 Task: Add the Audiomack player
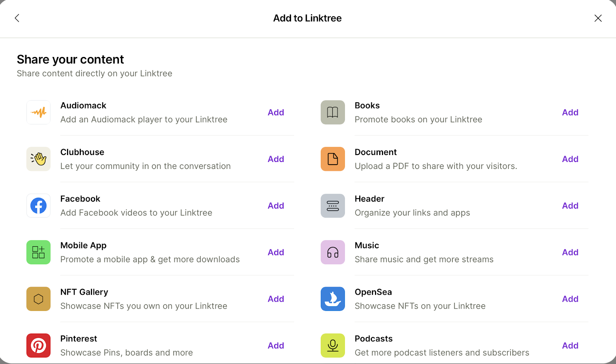tap(276, 112)
